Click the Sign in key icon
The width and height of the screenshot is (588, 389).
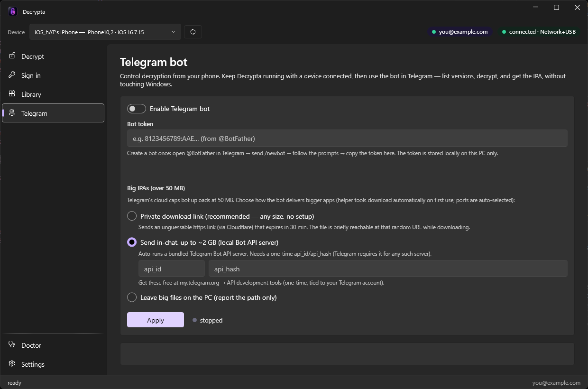(x=12, y=75)
